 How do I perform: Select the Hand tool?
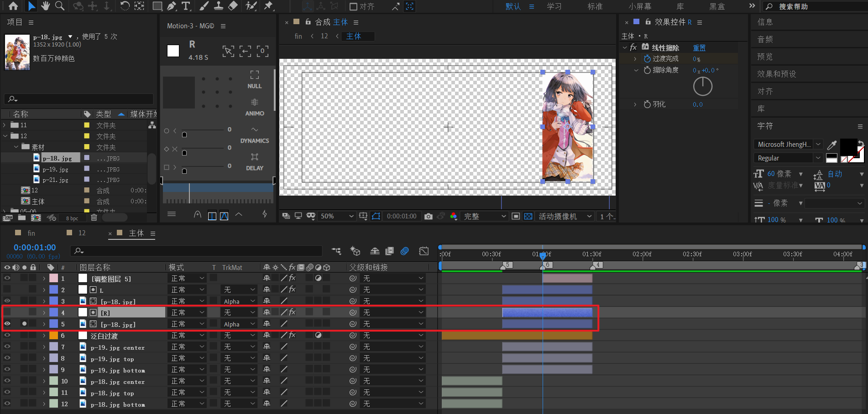point(45,6)
